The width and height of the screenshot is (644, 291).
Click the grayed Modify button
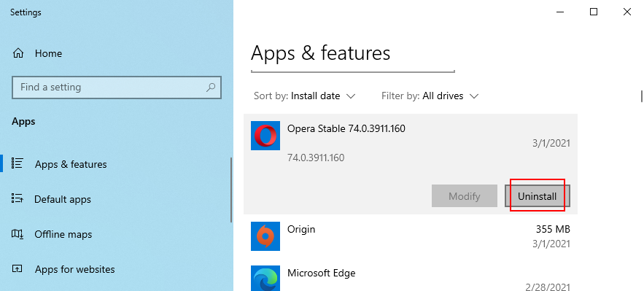pos(464,195)
